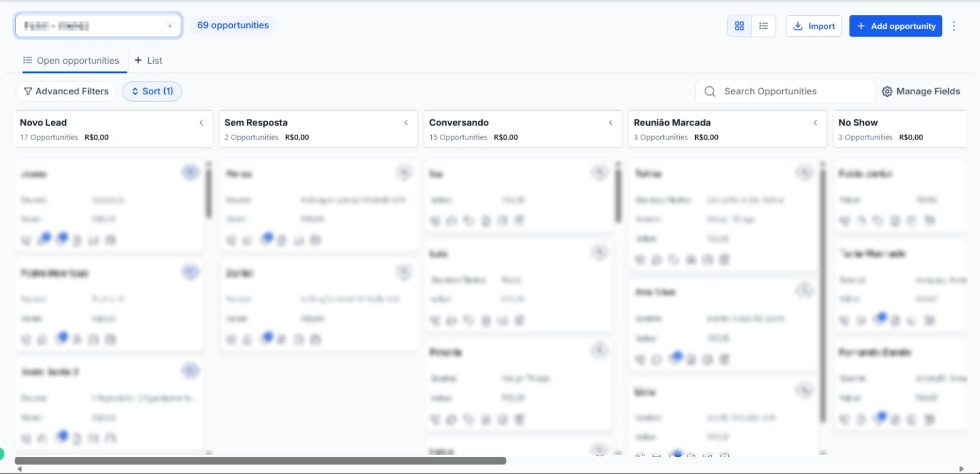This screenshot has height=474, width=980.
Task: Collapse the Sem Resposta column
Action: (x=405, y=122)
